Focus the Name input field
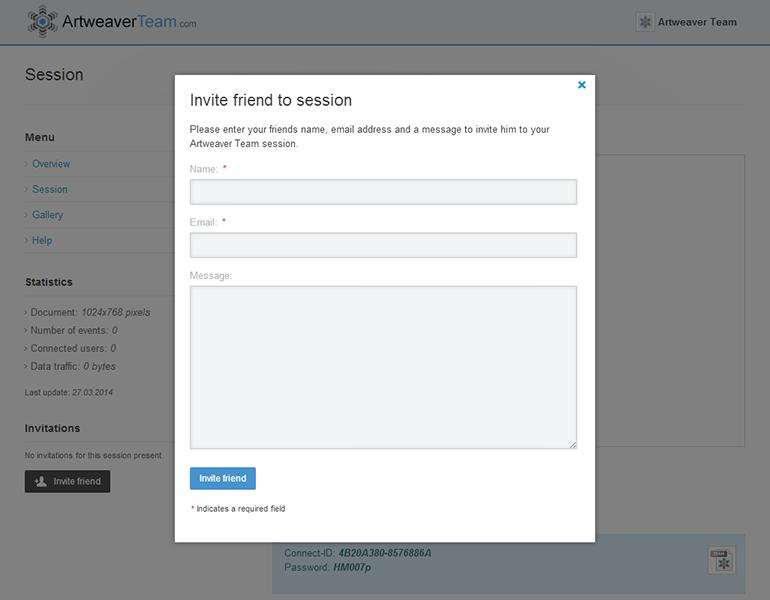This screenshot has height=600, width=770. point(383,192)
